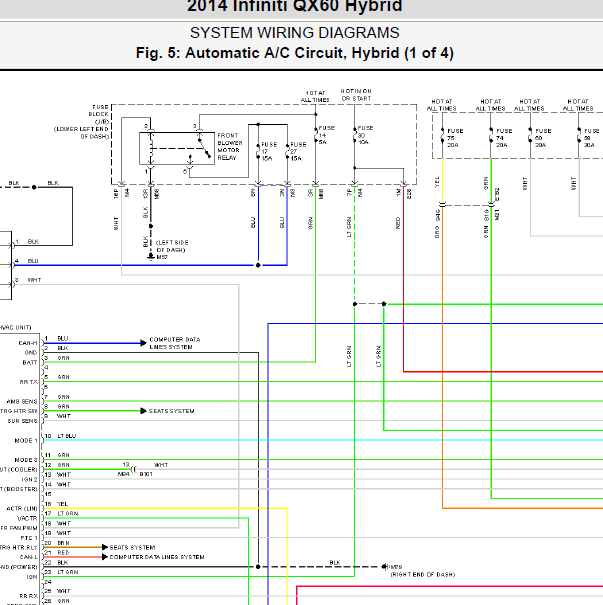Click the "FUSE 27 15A" label

point(298,151)
